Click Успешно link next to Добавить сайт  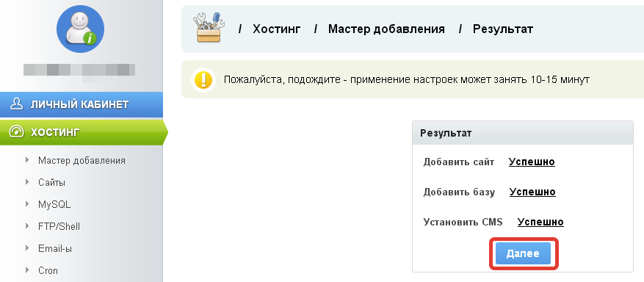coord(532,162)
